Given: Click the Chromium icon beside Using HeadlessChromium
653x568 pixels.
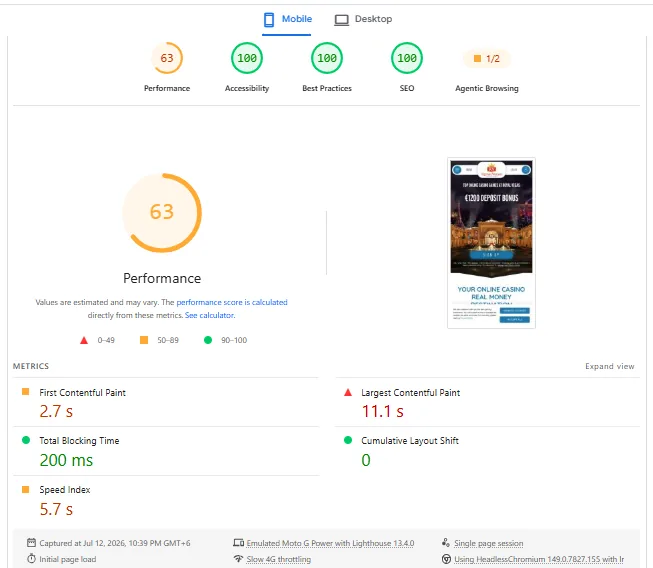Looking at the screenshot, I should click(446, 559).
